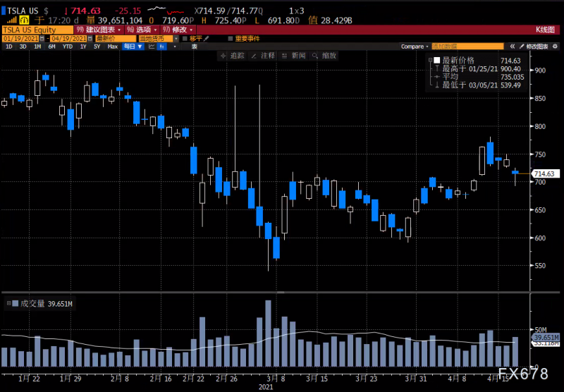Collapse the 最新价格 legend tree node
Image resolution: width=564 pixels, height=392 pixels.
[x=430, y=60]
